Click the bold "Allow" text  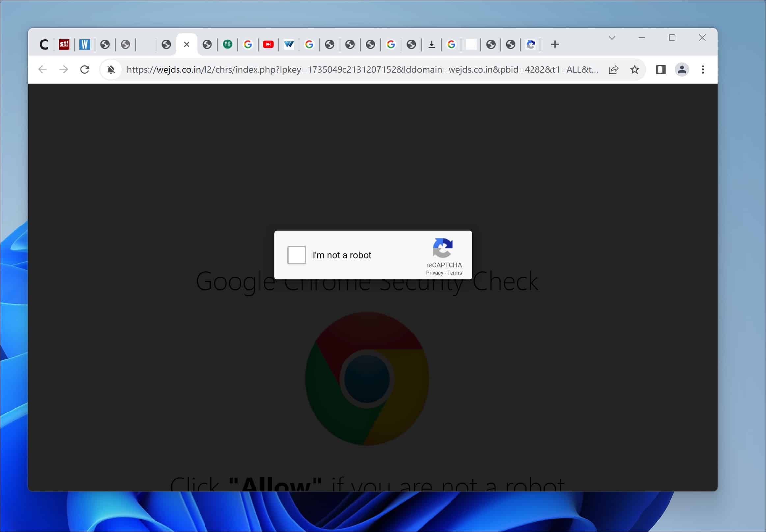pyautogui.click(x=275, y=484)
